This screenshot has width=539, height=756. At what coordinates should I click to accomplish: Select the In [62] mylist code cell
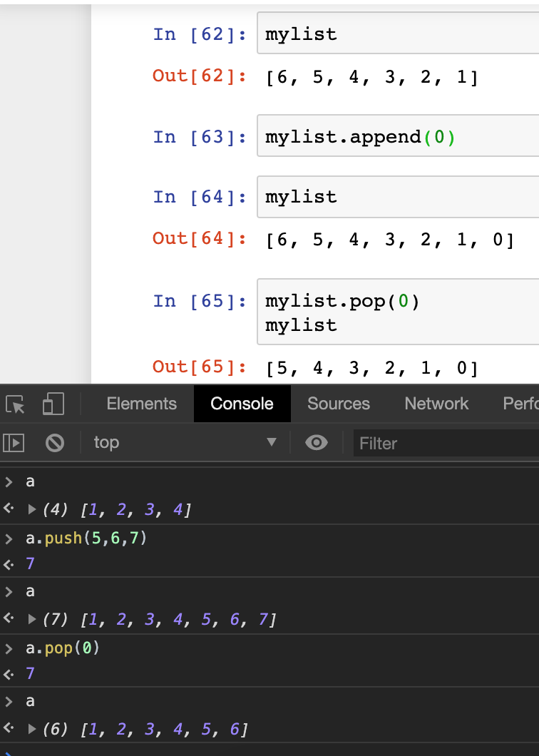click(x=398, y=34)
